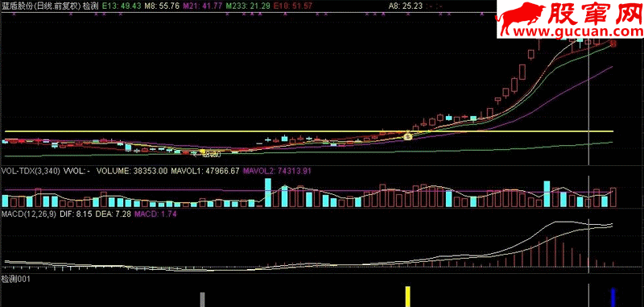
Task: Click the yellow horizontal resistance line
Action: pos(308,131)
